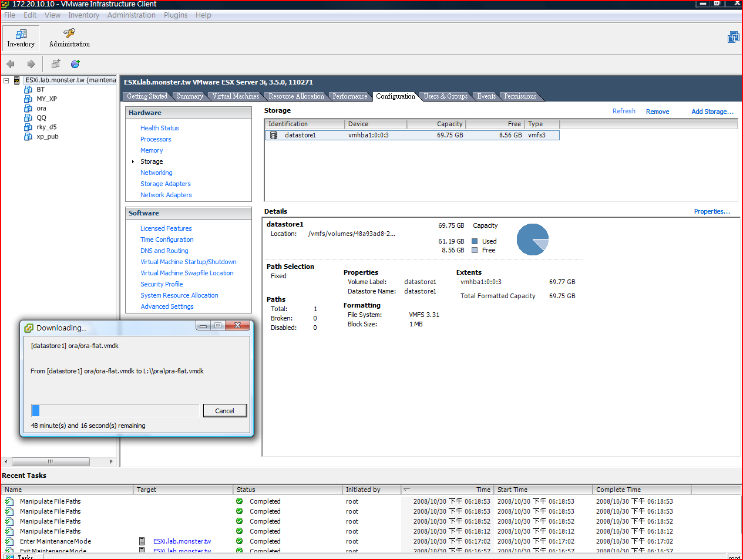Open the Licensed Features link
743x560 pixels.
166,228
